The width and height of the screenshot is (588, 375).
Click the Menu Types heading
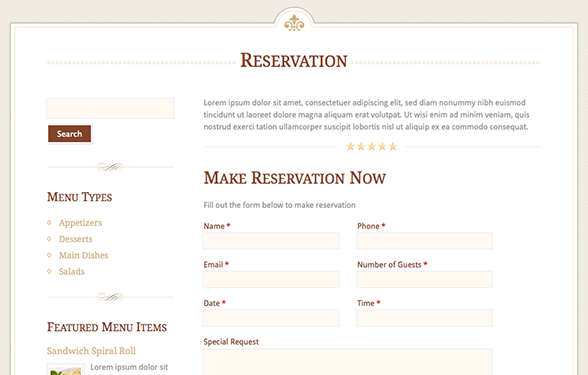pos(80,197)
